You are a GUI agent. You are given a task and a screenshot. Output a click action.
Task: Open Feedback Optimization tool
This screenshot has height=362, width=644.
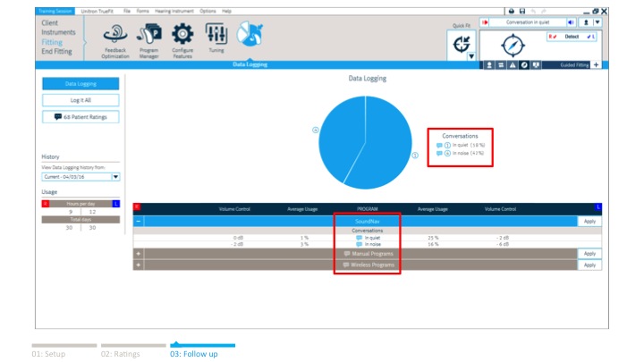pos(115,35)
